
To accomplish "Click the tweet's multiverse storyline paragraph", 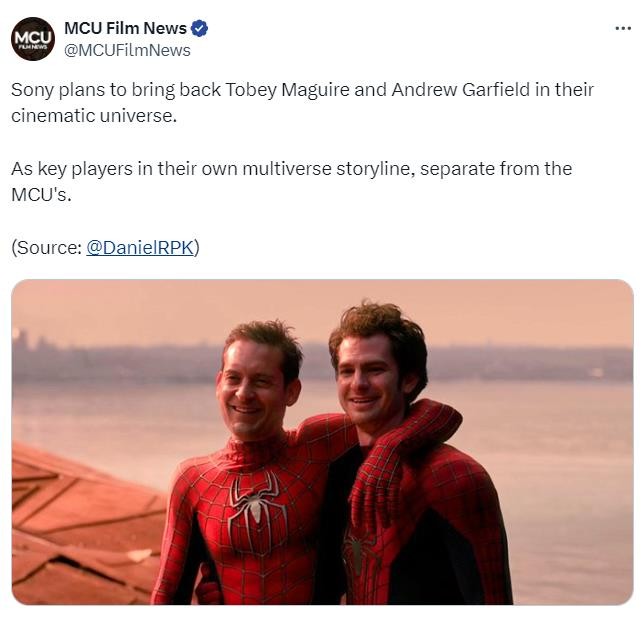I will [292, 181].
